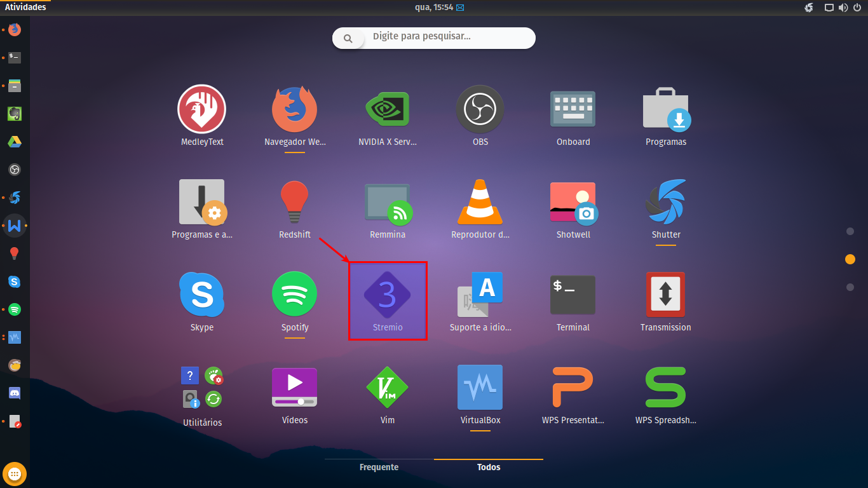Screen dimensions: 868x488
Task: Open the Utilitários app folder
Action: pyautogui.click(x=202, y=387)
